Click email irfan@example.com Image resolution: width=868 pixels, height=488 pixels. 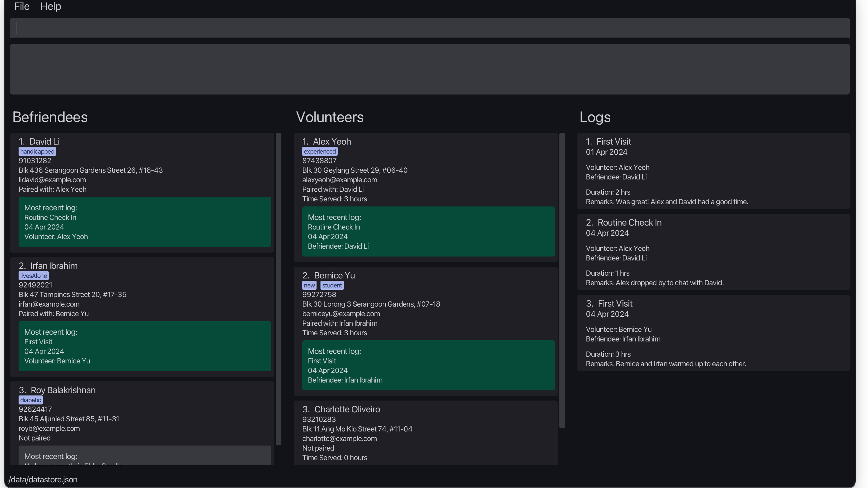coord(49,304)
